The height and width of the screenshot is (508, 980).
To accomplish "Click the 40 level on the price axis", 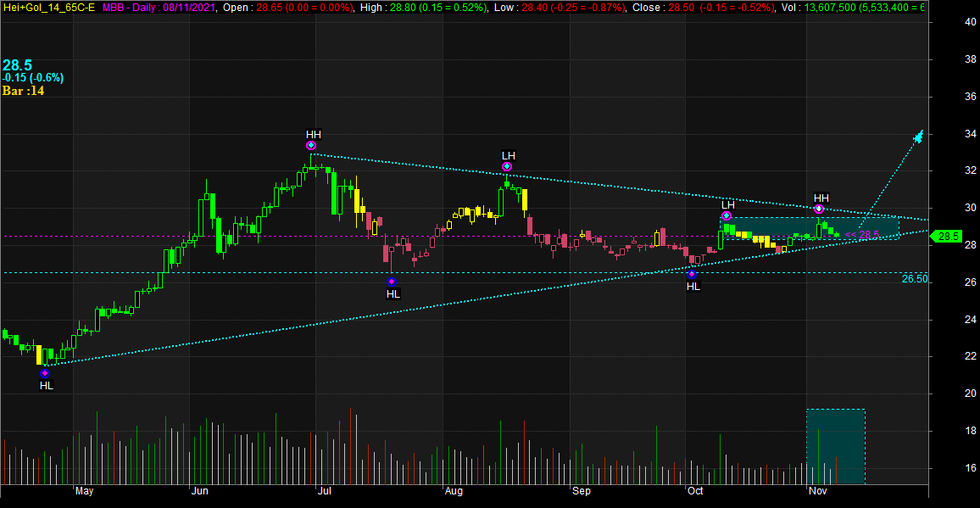I will [948, 22].
